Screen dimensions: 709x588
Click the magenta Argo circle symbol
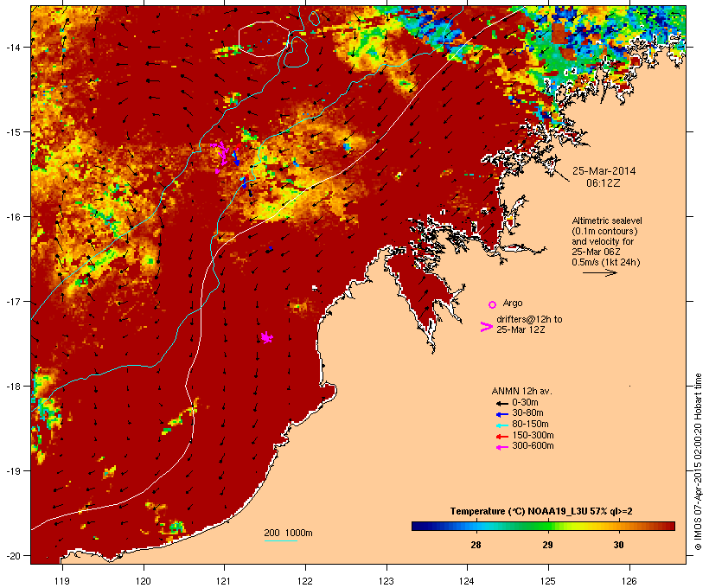click(493, 304)
